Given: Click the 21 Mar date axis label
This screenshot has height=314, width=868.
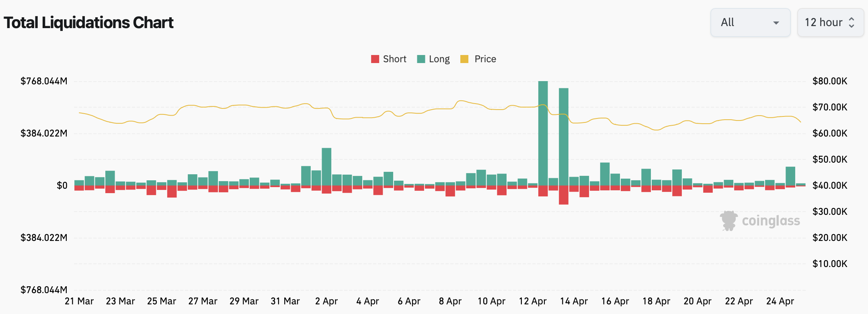Looking at the screenshot, I should [x=79, y=301].
